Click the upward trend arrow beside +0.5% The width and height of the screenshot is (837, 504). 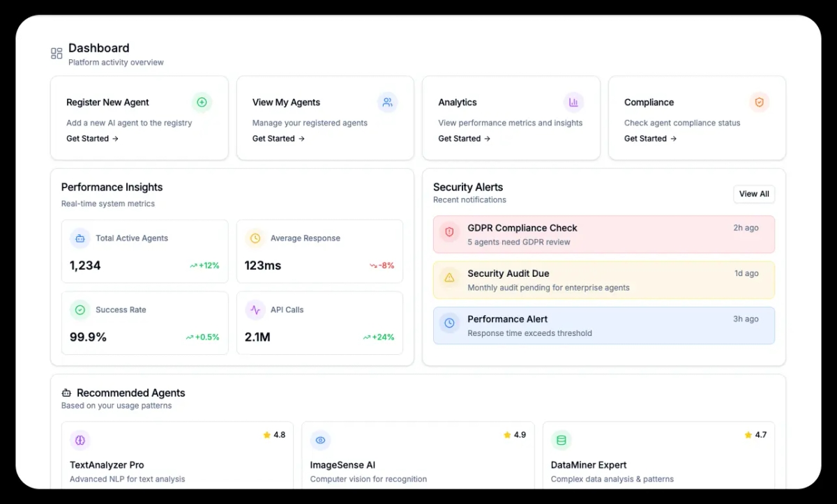190,337
